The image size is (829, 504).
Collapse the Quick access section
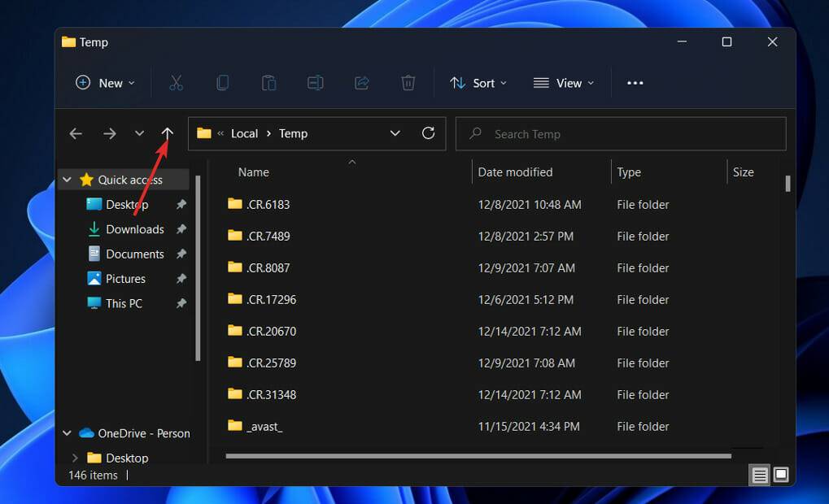click(x=67, y=180)
